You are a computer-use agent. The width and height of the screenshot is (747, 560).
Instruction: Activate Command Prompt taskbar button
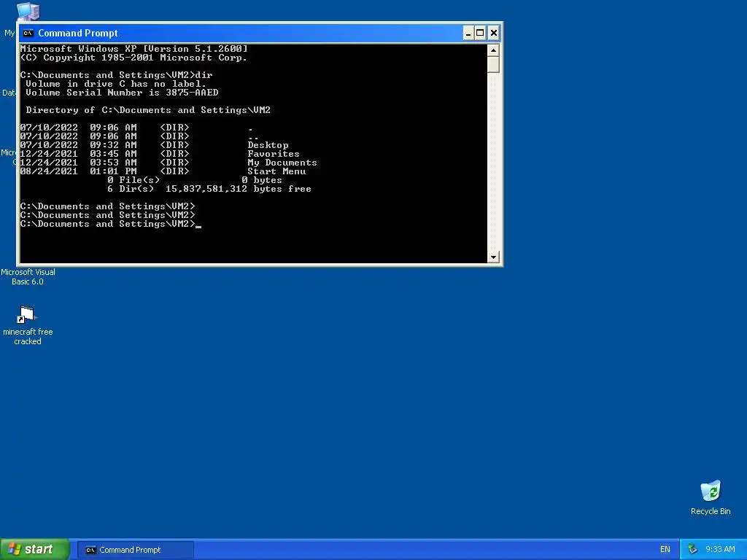135,550
